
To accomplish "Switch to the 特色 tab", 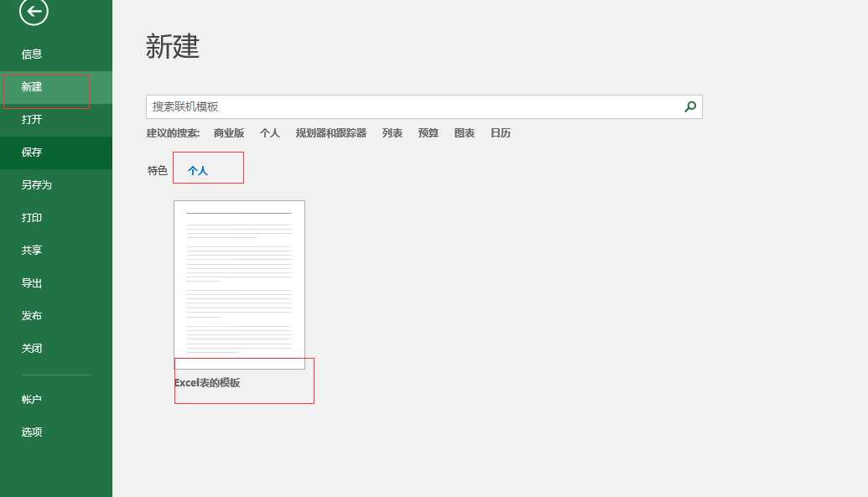I will (157, 170).
